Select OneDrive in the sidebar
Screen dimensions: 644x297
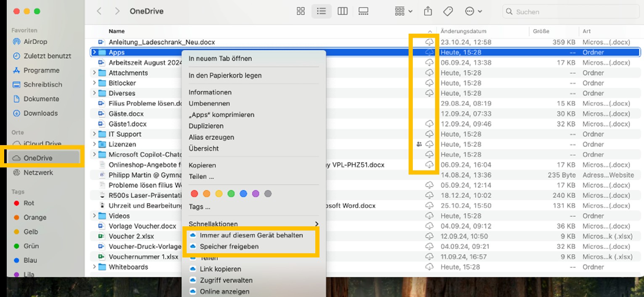click(x=44, y=158)
